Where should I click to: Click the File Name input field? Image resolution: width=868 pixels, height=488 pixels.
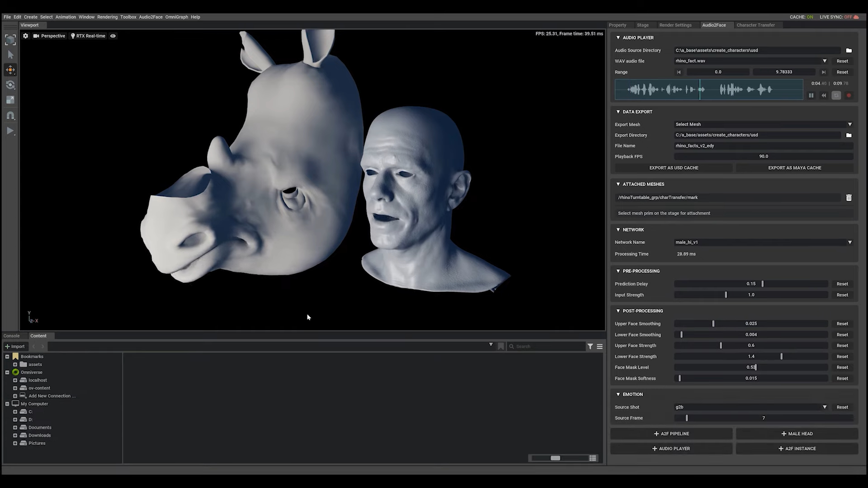point(763,145)
